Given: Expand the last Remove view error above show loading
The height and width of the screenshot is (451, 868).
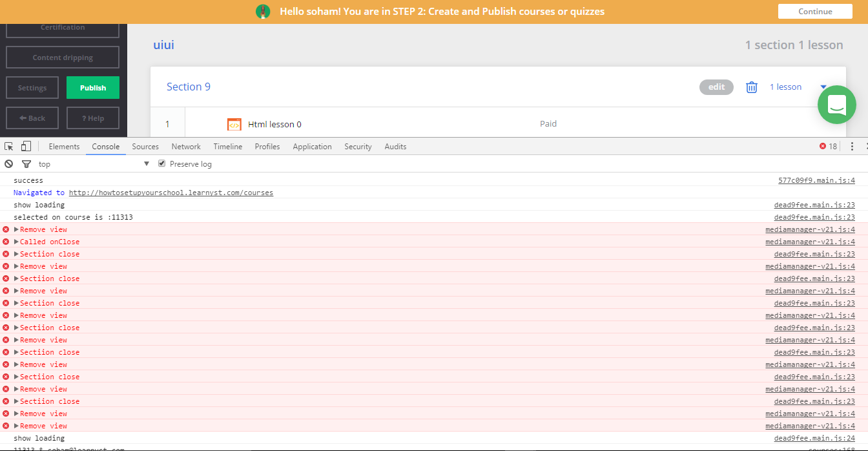Looking at the screenshot, I should (17, 426).
